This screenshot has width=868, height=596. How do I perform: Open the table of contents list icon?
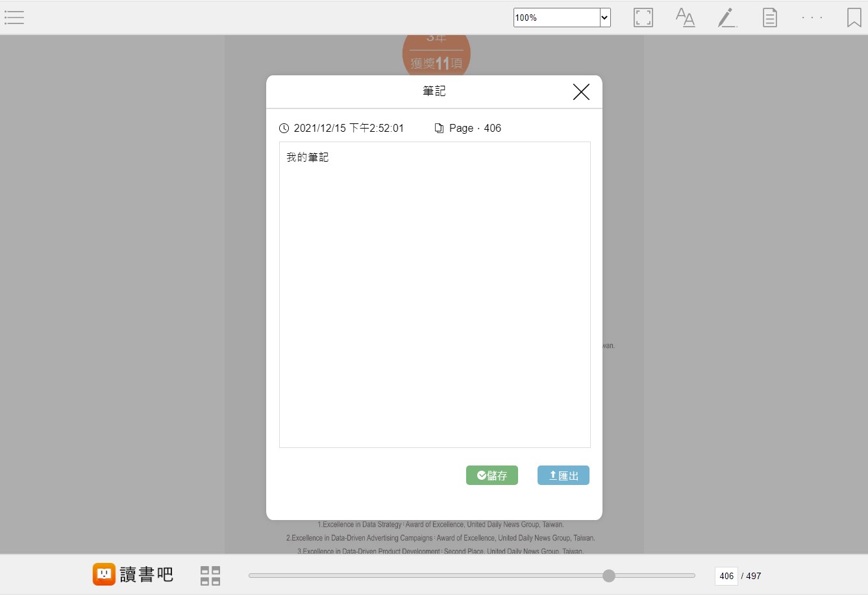(14, 18)
